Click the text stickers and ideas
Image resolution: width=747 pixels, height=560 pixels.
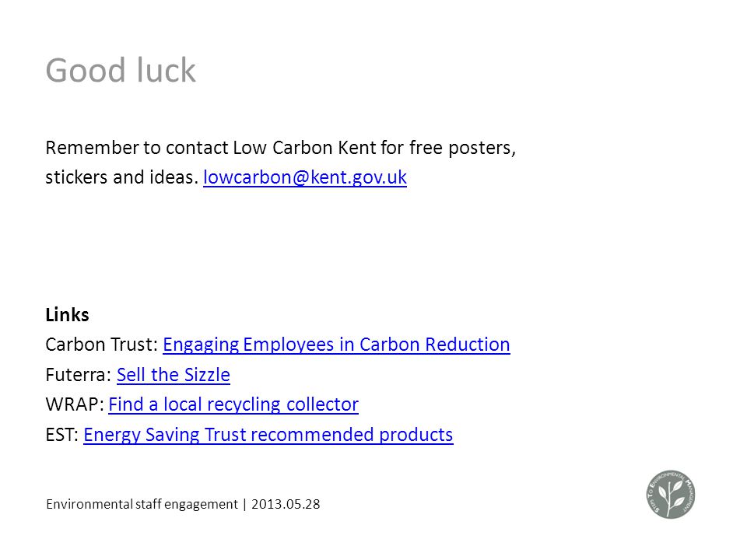click(x=120, y=177)
